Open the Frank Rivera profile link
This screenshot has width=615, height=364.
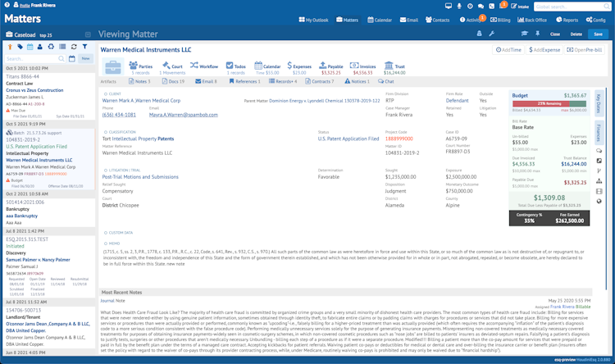pyautogui.click(x=37, y=6)
